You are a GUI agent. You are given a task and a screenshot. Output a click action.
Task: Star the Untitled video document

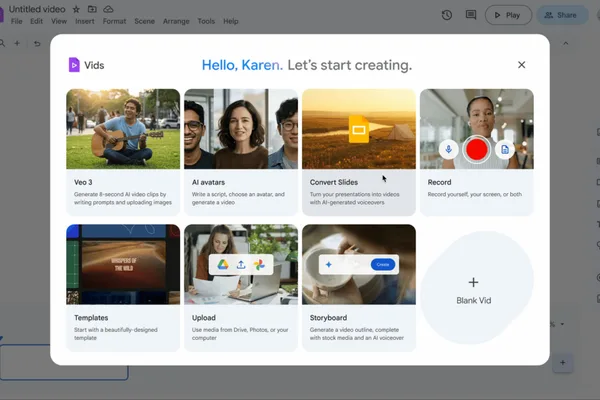tap(76, 9)
